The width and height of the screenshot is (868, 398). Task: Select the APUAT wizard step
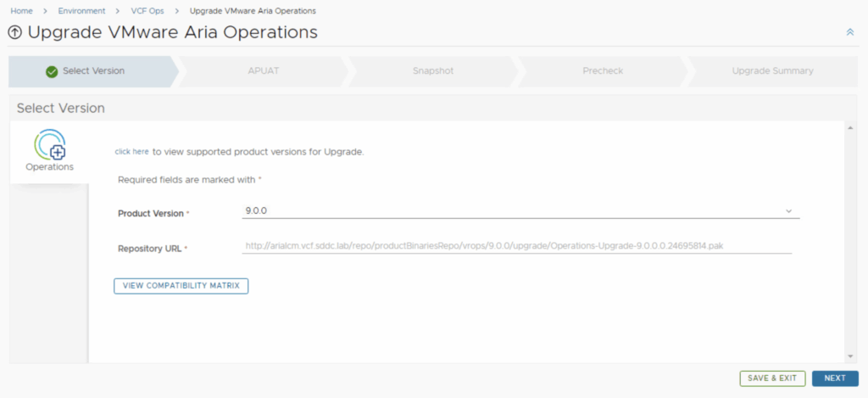(263, 71)
